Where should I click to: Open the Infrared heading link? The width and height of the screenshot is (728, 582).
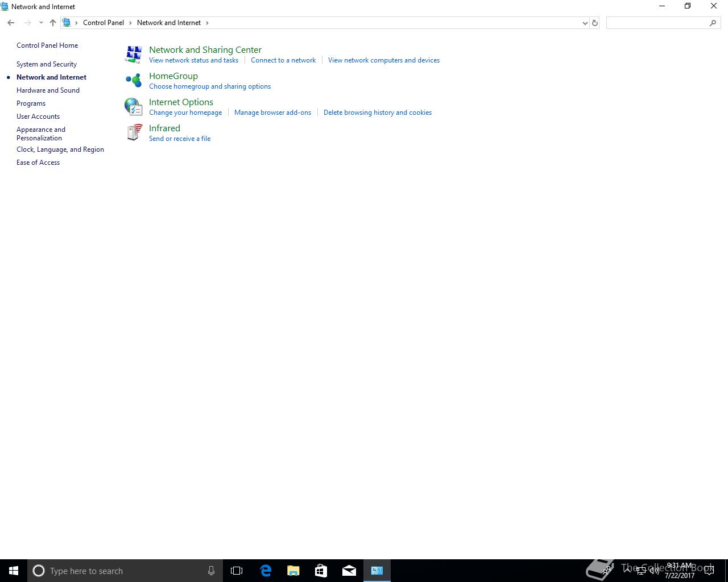click(x=164, y=128)
